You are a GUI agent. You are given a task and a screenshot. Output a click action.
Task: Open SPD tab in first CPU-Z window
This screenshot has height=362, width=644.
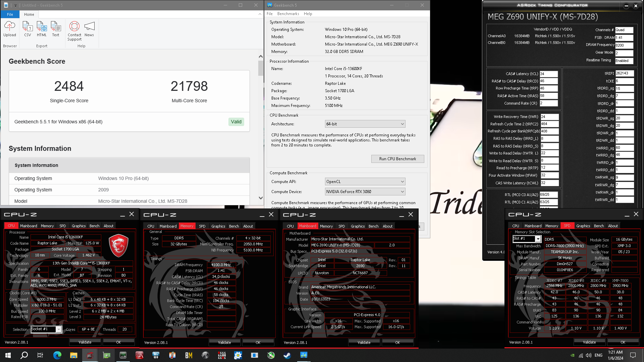(x=63, y=226)
